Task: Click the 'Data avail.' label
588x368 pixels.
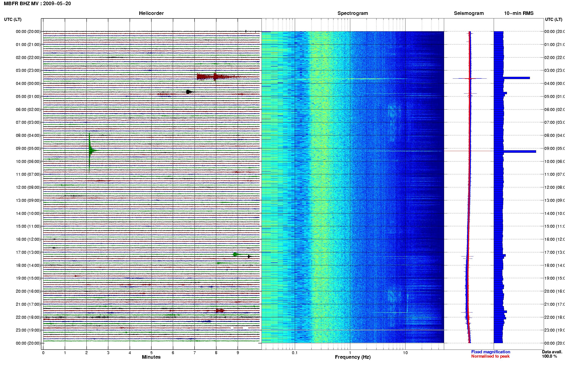Action: point(552,352)
